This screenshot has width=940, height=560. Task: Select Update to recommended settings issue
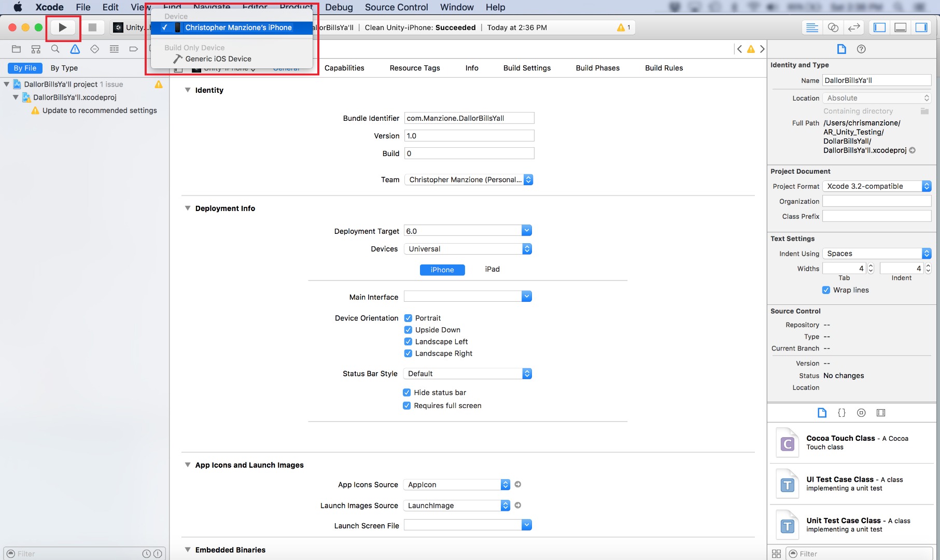click(x=100, y=110)
